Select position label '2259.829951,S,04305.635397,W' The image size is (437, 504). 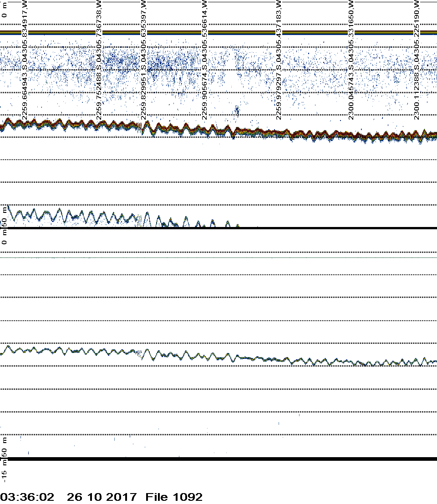pyautogui.click(x=144, y=60)
